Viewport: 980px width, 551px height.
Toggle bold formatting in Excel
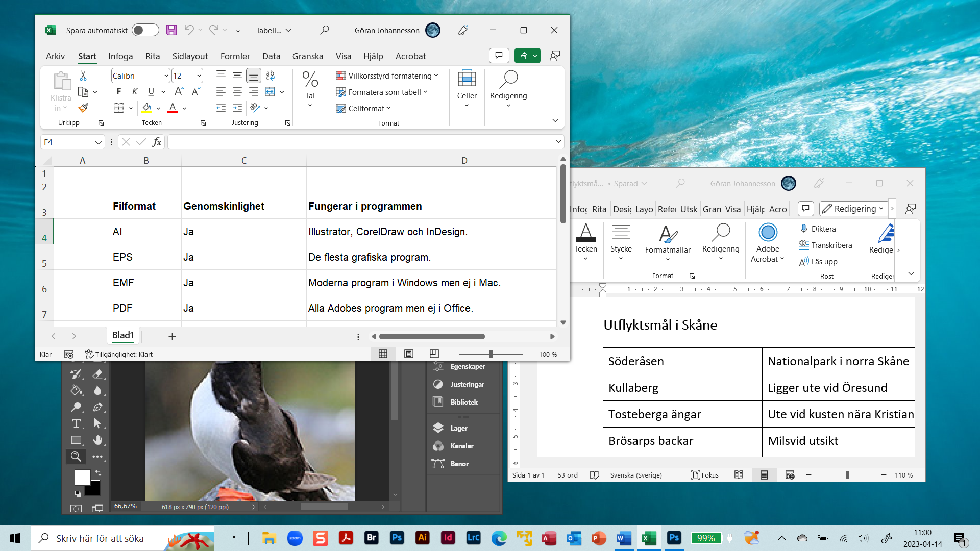coord(118,91)
